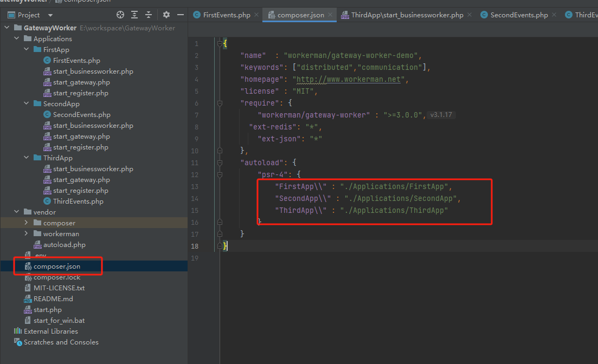Select the FirstApp folder label
The height and width of the screenshot is (364, 598).
click(x=56, y=49)
